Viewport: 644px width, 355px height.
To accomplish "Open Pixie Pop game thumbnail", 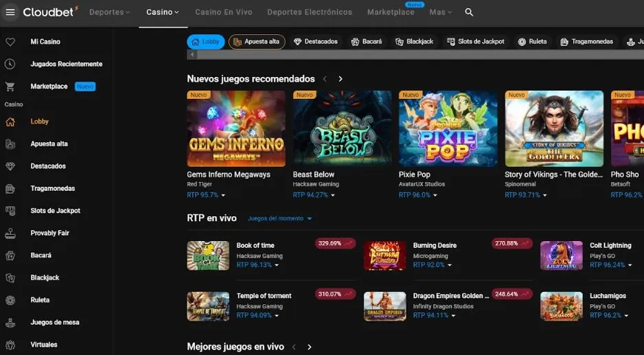I will coord(448,128).
